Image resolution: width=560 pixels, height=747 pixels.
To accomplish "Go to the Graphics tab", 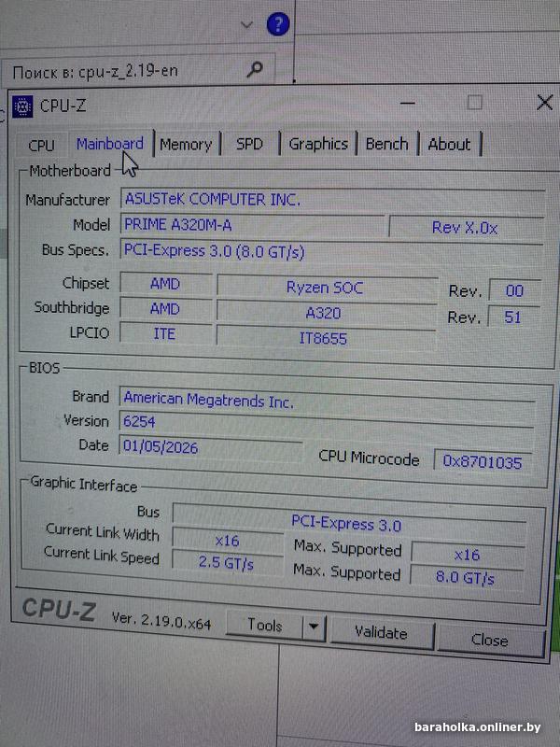I will 318,144.
